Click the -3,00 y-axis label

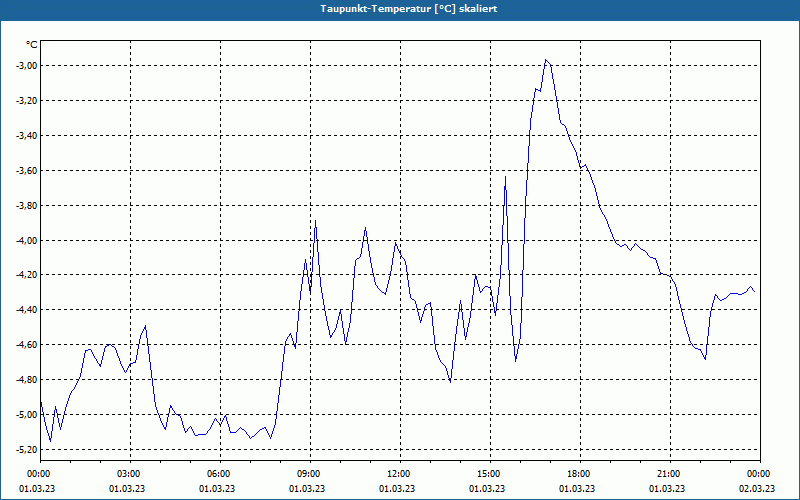(28, 65)
